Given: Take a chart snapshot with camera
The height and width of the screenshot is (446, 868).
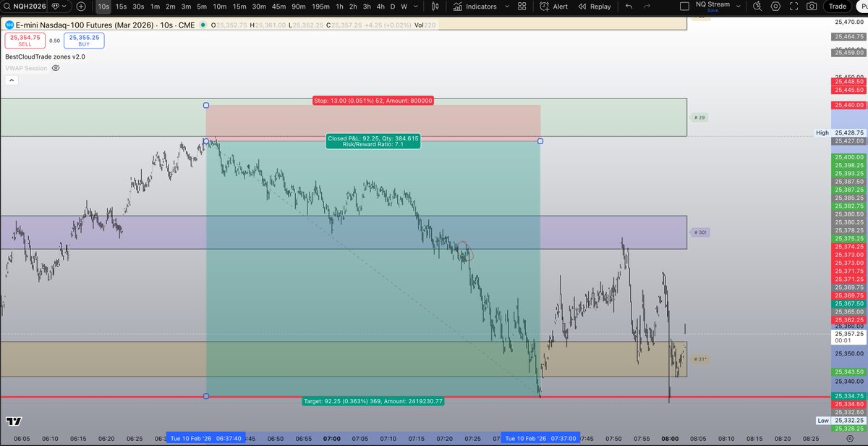Looking at the screenshot, I should (x=812, y=7).
